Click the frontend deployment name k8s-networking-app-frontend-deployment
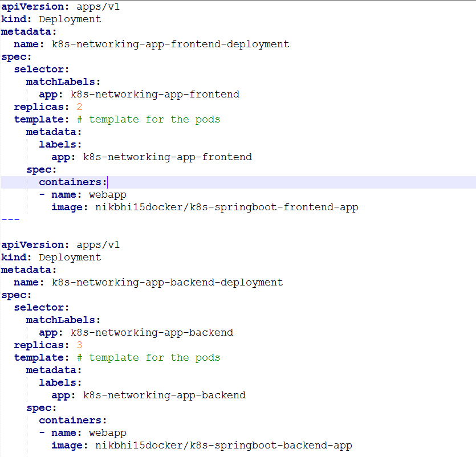 170,44
